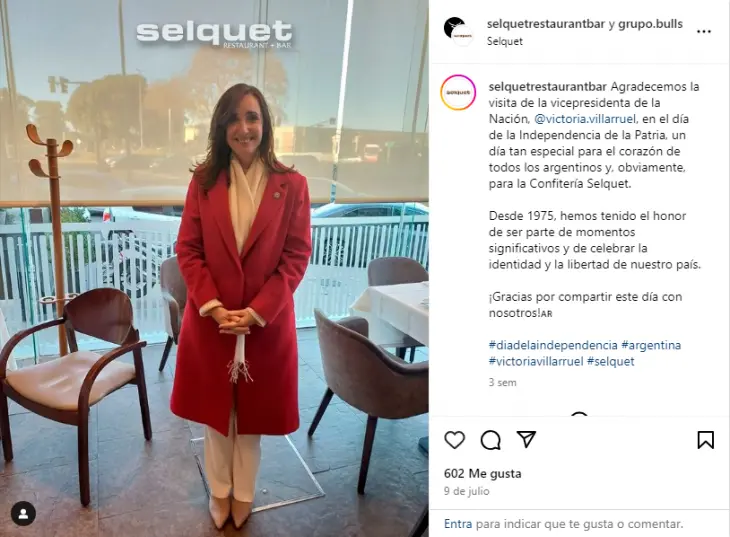
Task: Save the post with the bookmark icon
Action: pos(705,440)
